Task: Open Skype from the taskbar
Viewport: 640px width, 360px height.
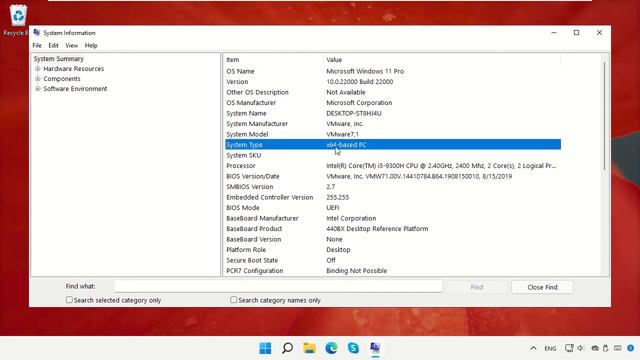Action: point(353,348)
